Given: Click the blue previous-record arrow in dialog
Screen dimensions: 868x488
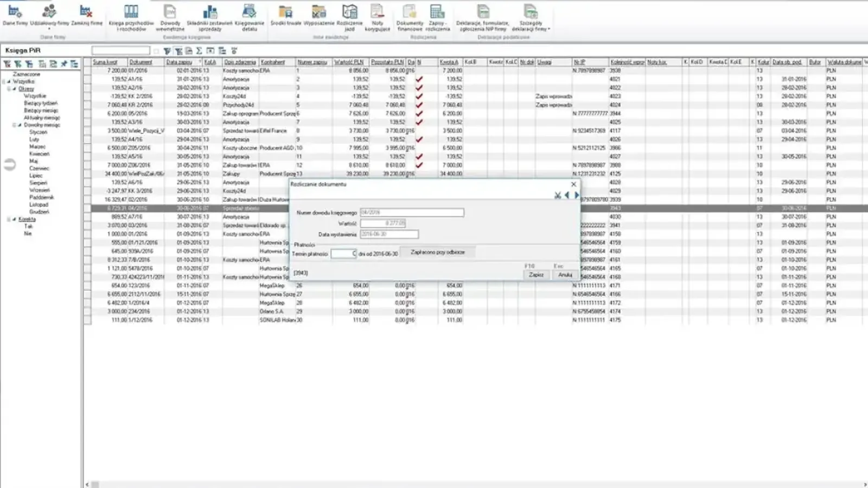Looking at the screenshot, I should point(567,195).
